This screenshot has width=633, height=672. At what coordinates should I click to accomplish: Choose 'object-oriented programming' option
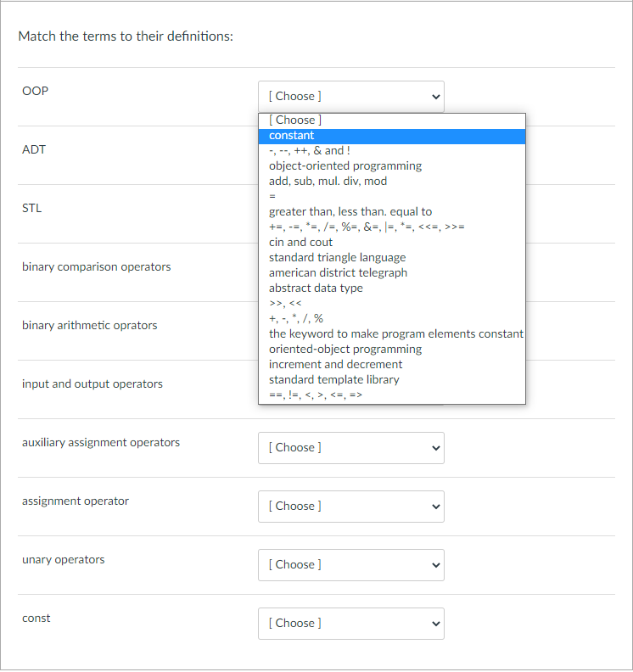[x=345, y=166]
